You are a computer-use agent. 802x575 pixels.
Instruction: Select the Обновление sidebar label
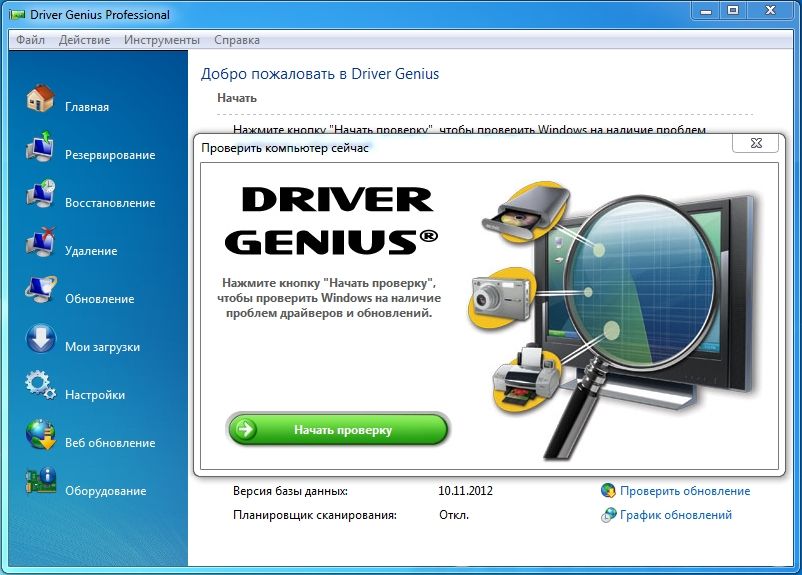coord(100,299)
